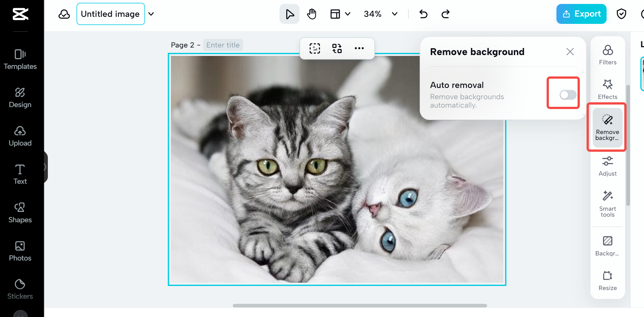The height and width of the screenshot is (317, 644).
Task: Expand the zoom level dropdown
Action: (394, 13)
